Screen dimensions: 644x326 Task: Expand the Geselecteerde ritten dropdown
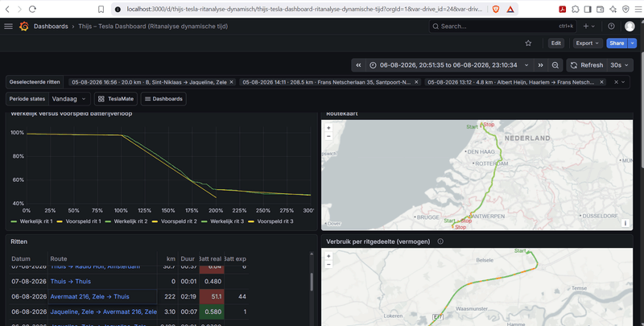(x=623, y=82)
